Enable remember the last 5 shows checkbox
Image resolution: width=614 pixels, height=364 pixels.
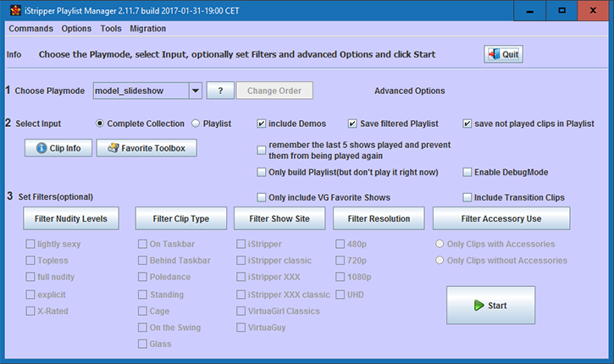tap(261, 151)
